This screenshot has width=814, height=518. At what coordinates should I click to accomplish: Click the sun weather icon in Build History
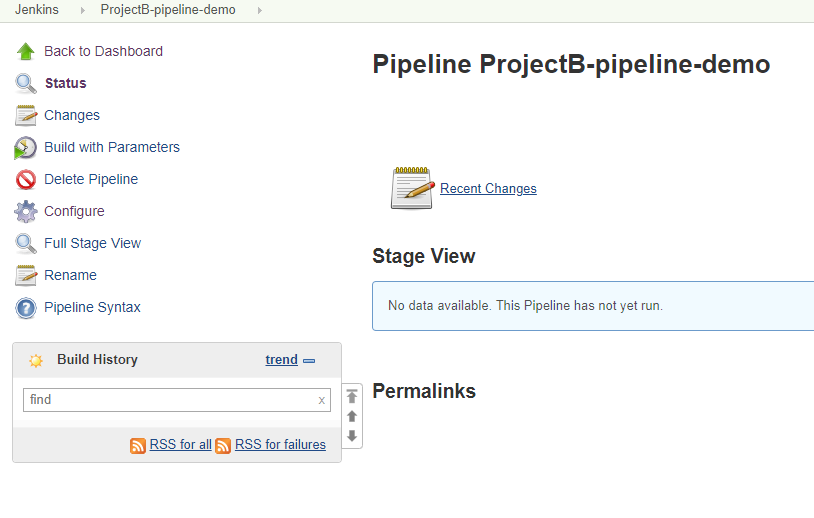[x=36, y=360]
